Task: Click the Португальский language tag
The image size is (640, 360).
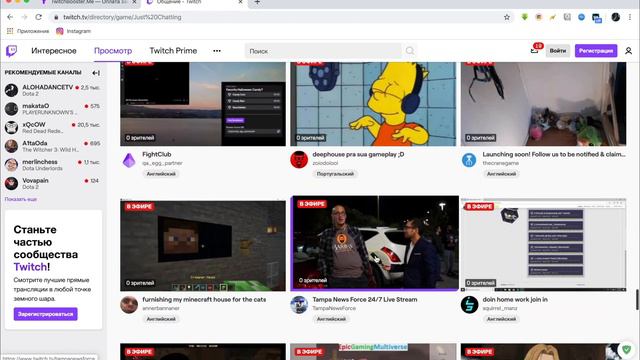Action: 335,174
